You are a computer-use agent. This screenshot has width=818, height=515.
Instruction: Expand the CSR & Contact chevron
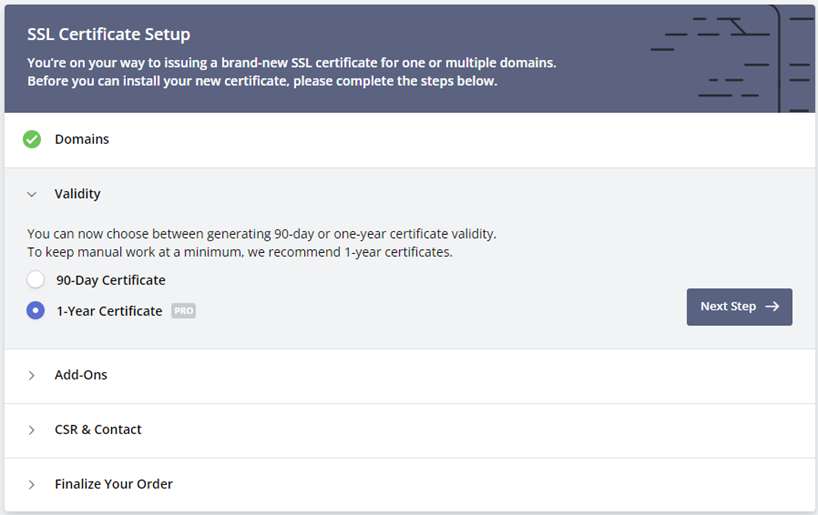[x=32, y=430]
